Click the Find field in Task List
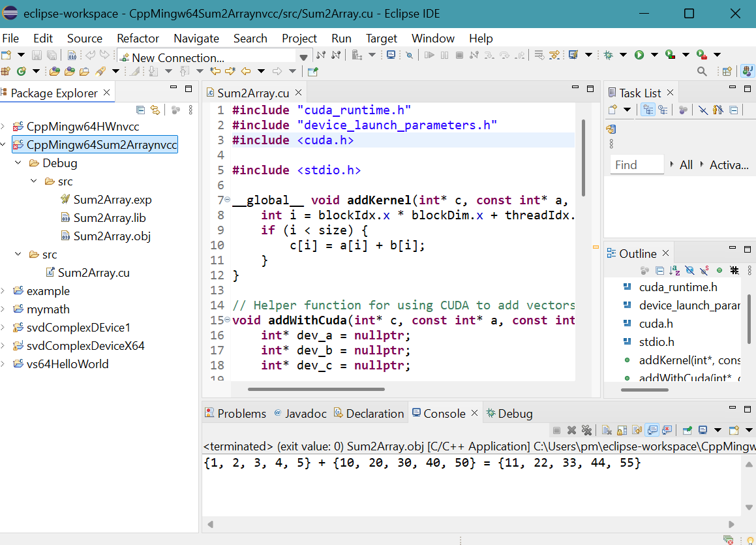This screenshot has width=756, height=545. pyautogui.click(x=637, y=165)
